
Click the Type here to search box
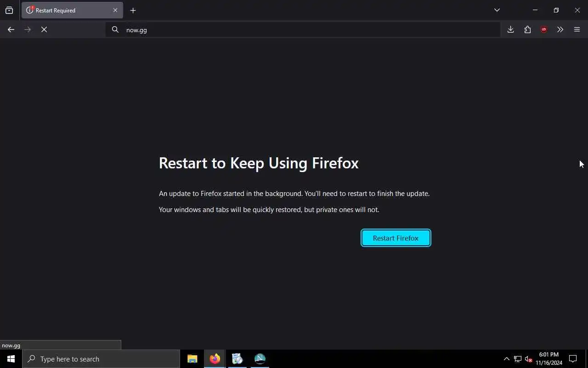101,359
